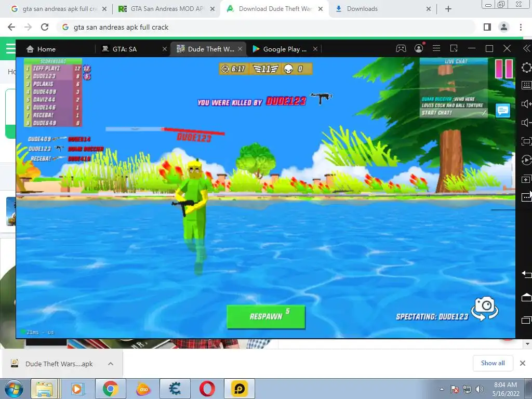The height and width of the screenshot is (399, 532).
Task: Switch to GTA San Andreas MOD Chrome tab
Action: tap(162, 9)
